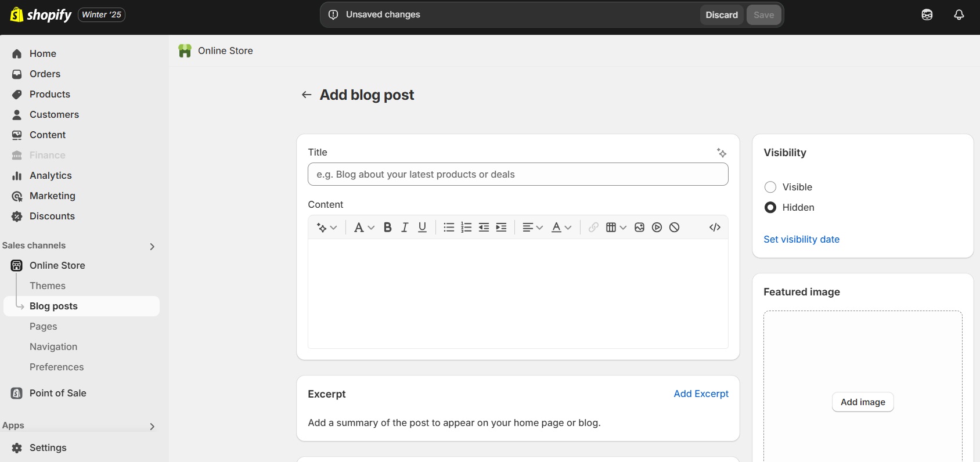Click the AI generate icon next to Title
This screenshot has height=462, width=980.
[x=722, y=153]
